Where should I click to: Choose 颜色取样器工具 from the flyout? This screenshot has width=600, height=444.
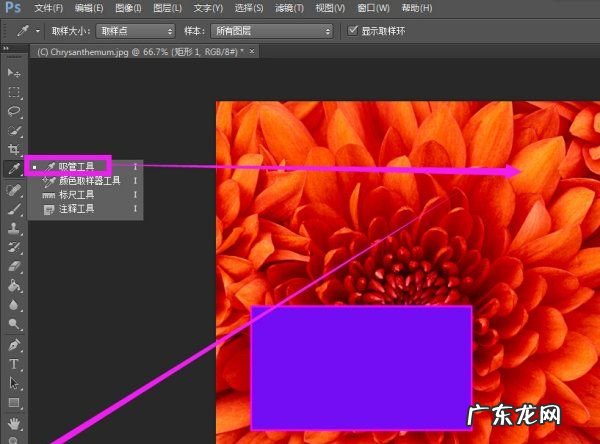coord(89,181)
